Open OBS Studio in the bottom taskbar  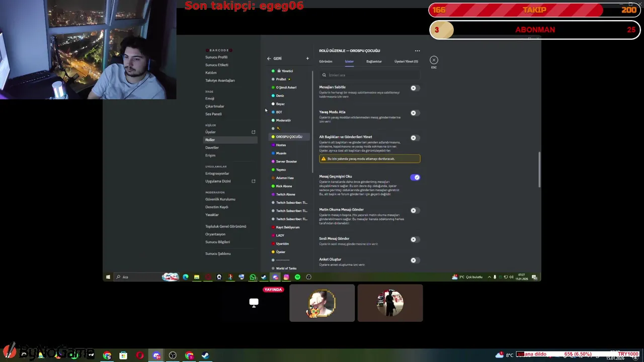(x=173, y=355)
